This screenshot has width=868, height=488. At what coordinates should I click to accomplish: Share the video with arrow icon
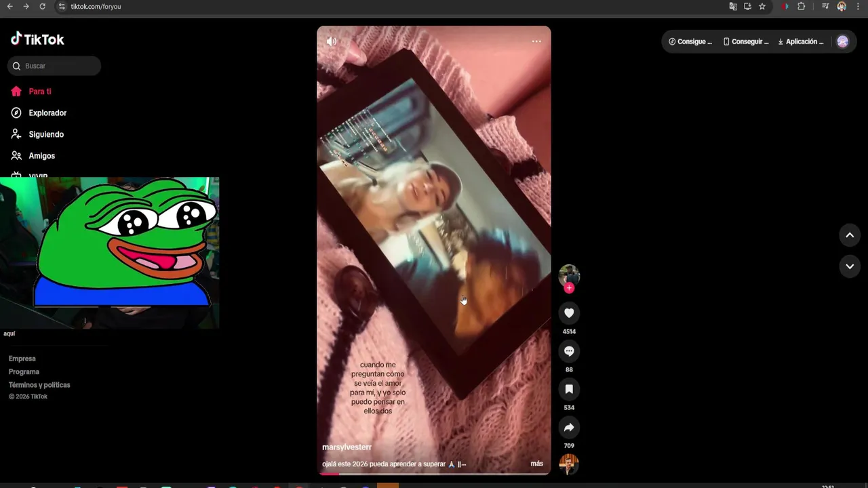[x=569, y=427]
